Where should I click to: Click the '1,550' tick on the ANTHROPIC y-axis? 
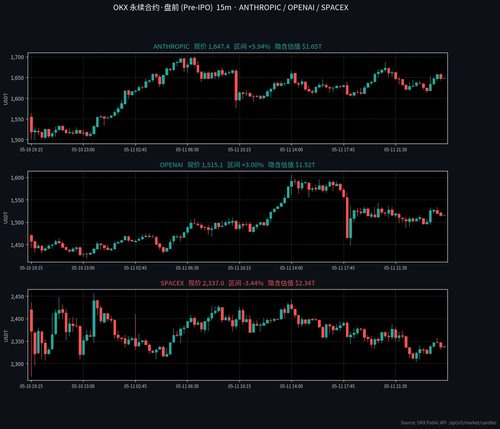pos(17,119)
